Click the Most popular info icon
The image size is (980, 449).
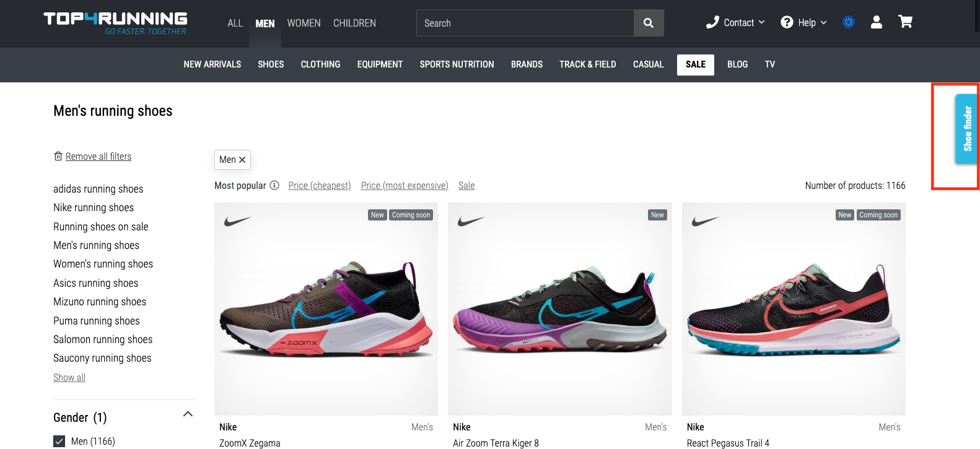[274, 185]
